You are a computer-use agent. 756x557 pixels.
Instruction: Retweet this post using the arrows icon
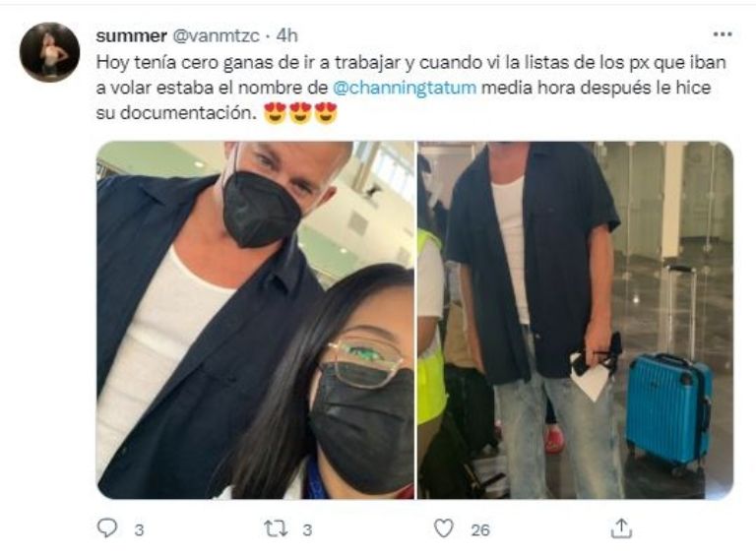tap(277, 528)
